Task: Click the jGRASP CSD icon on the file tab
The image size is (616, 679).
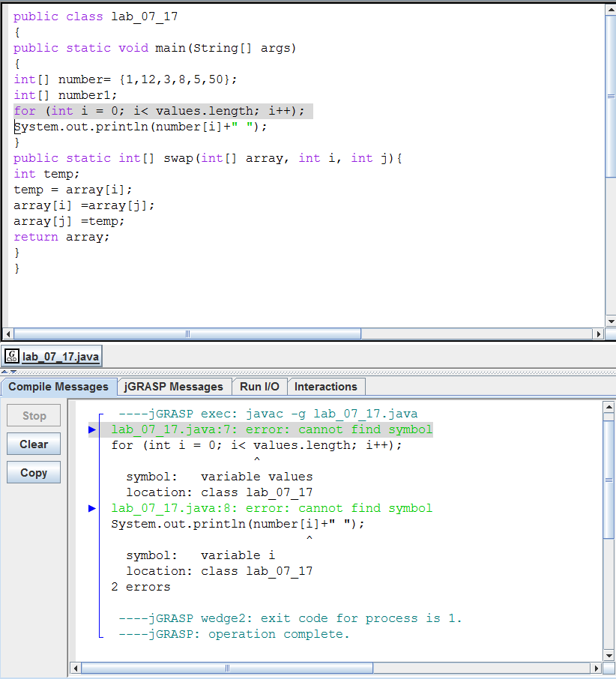Action: click(11, 357)
